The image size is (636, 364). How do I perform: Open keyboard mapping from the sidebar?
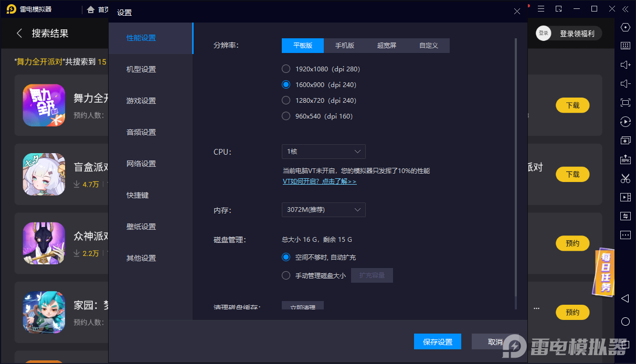[625, 46]
